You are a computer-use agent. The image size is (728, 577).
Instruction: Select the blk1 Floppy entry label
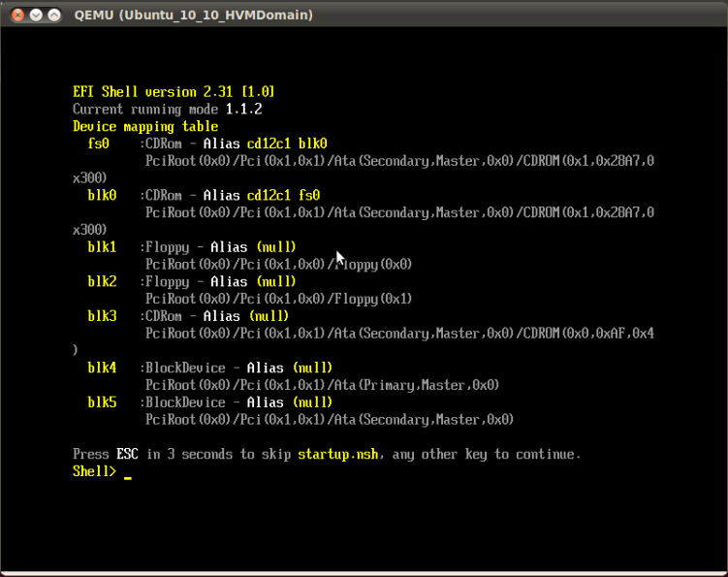click(102, 247)
